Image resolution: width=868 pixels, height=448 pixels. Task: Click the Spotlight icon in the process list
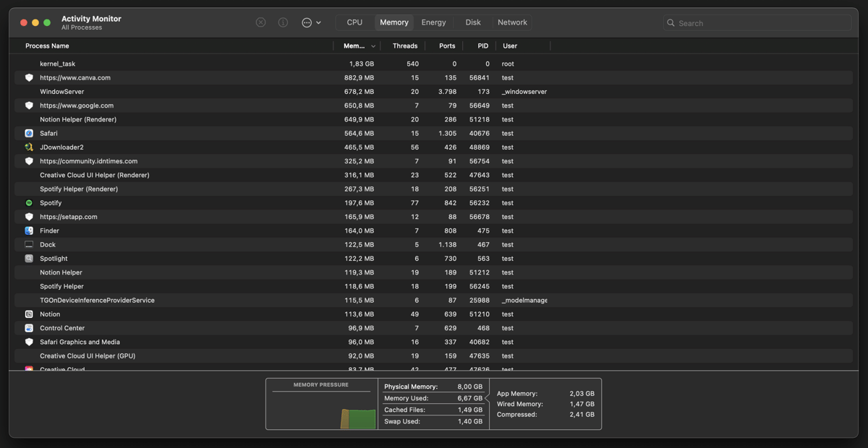coord(29,258)
